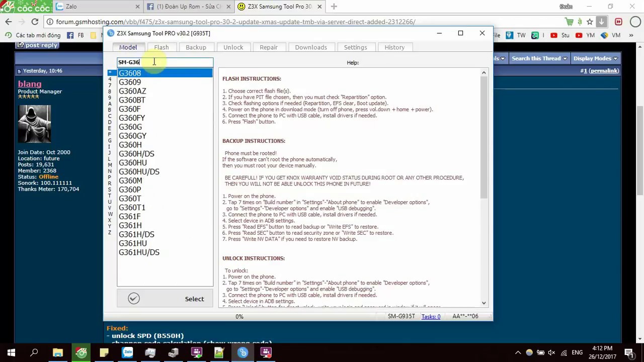Viewport: 644px width, 362px height.
Task: Open the downloads arrow icon in browser toolbar
Action: (x=602, y=22)
